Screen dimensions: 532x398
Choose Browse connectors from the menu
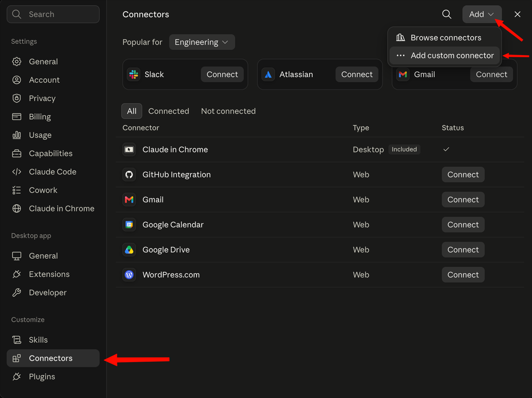445,37
